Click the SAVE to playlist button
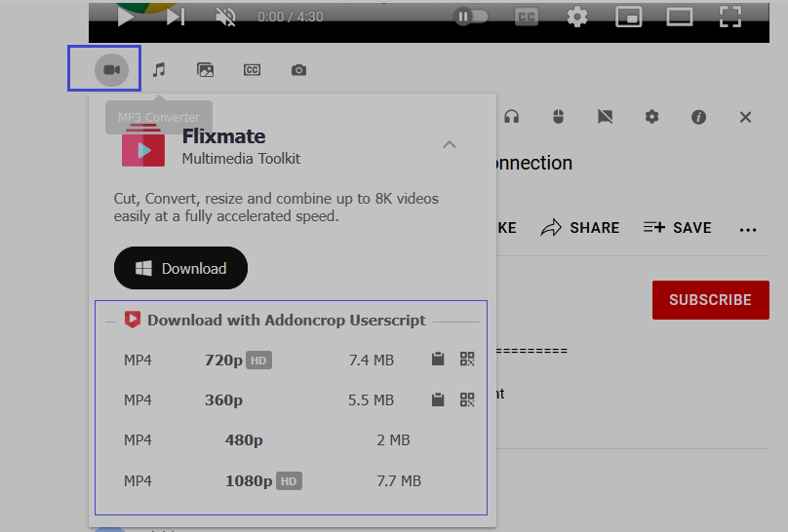The image size is (788, 532). pos(678,228)
